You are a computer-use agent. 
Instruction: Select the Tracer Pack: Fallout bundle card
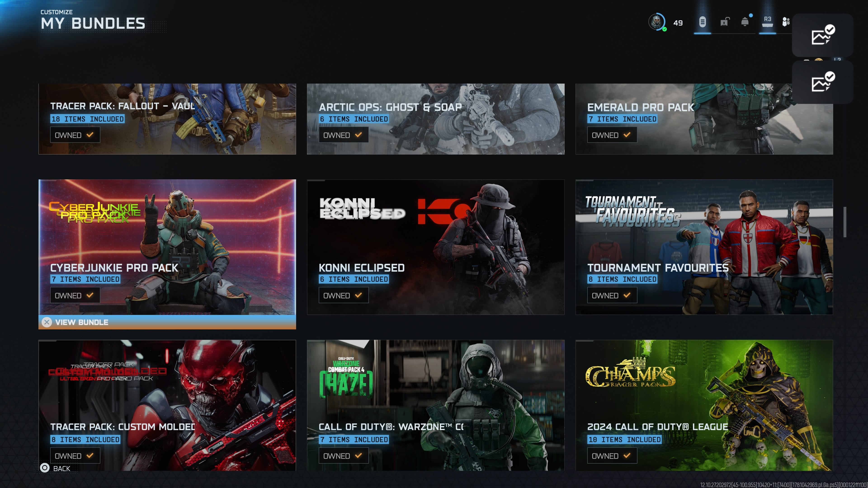(167, 119)
